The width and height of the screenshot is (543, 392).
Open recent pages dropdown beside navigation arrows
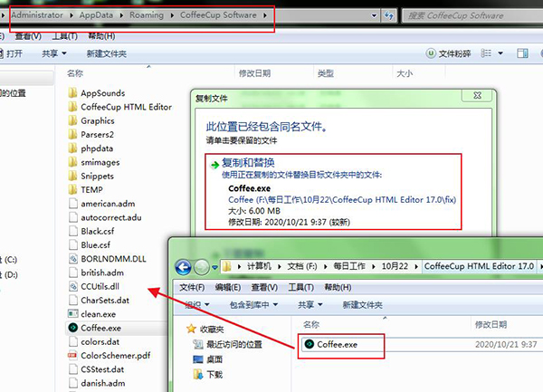pos(214,267)
